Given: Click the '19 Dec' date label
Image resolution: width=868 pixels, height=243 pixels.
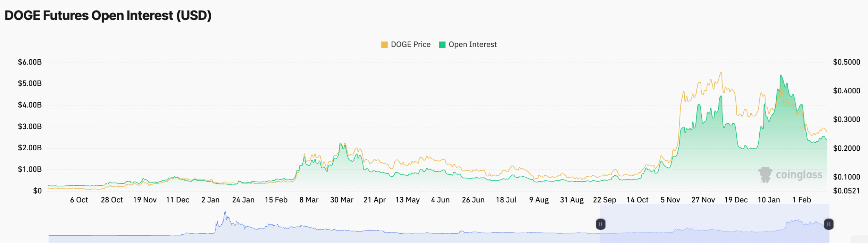Looking at the screenshot, I should coord(736,200).
